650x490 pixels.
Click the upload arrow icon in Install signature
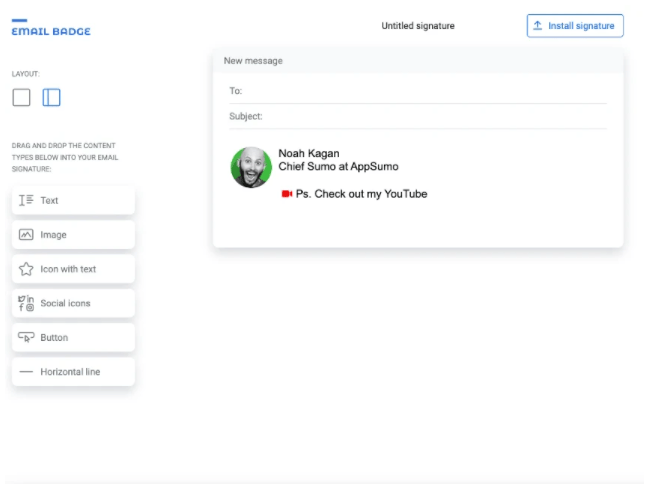click(537, 25)
